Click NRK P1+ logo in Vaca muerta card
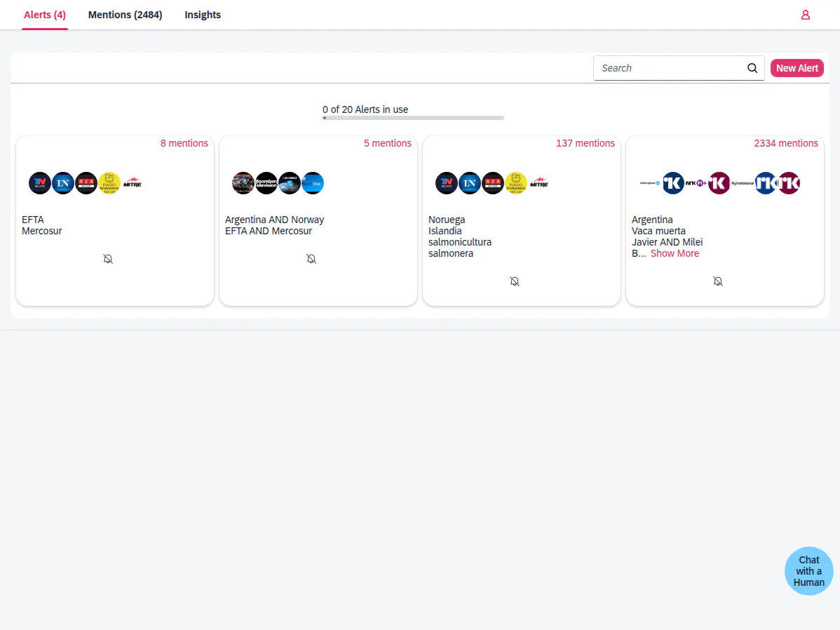840x630 pixels. (x=696, y=183)
